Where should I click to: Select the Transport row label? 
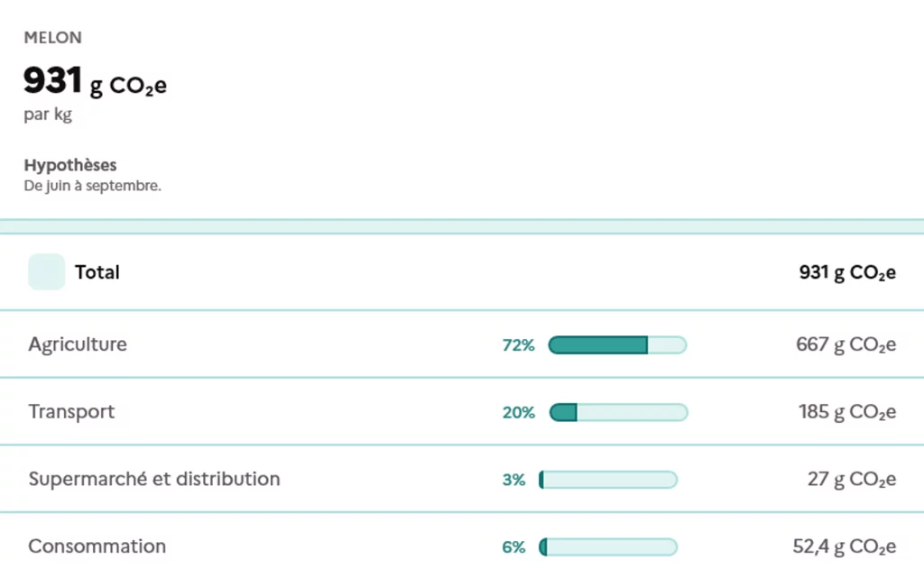point(71,412)
